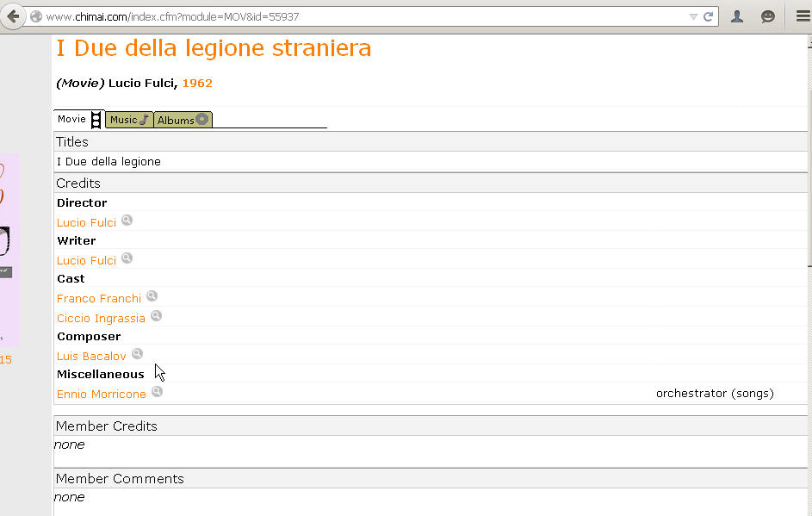Open the hamburger menu icon
812x516 pixels.
pos(803,16)
